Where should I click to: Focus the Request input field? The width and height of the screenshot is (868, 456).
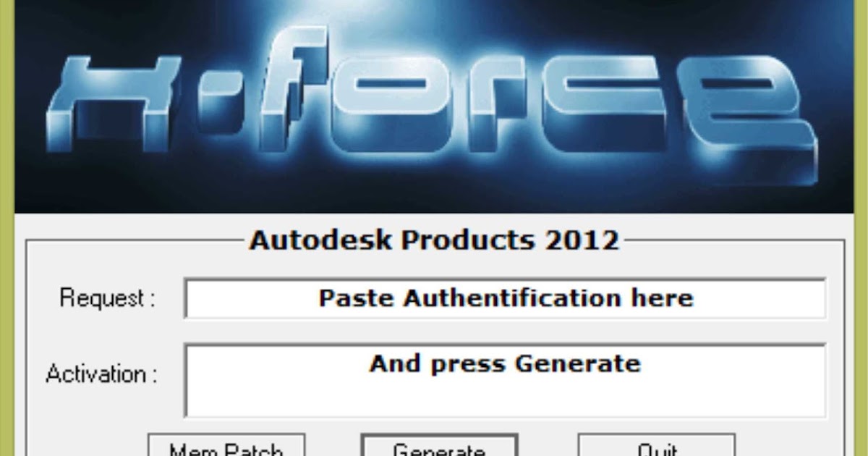click(x=505, y=298)
